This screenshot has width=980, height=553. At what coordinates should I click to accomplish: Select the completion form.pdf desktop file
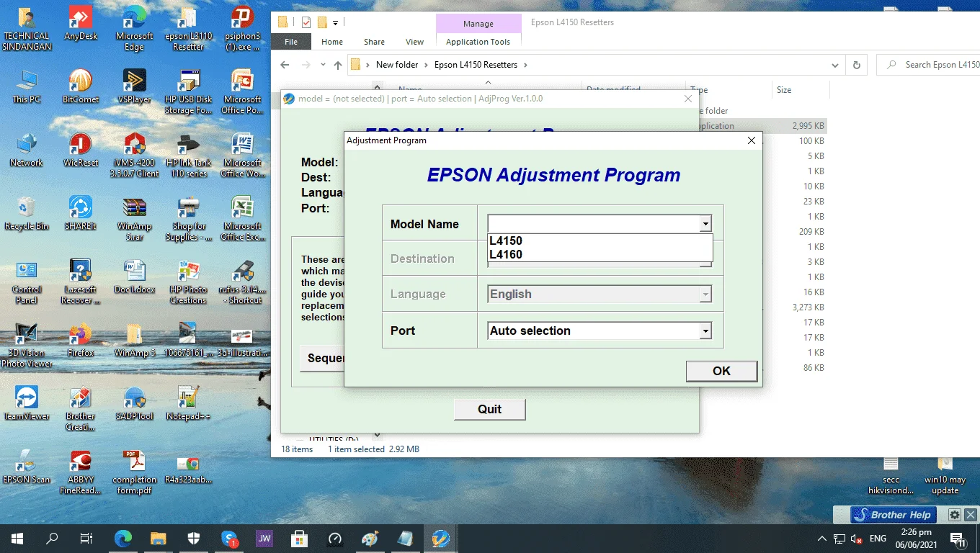tap(134, 472)
